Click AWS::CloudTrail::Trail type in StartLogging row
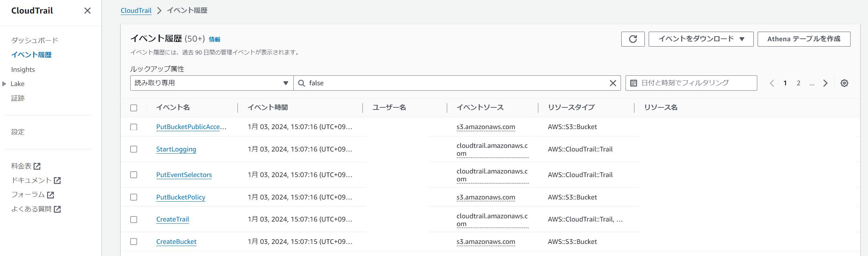This screenshot has height=256, width=868. point(580,149)
